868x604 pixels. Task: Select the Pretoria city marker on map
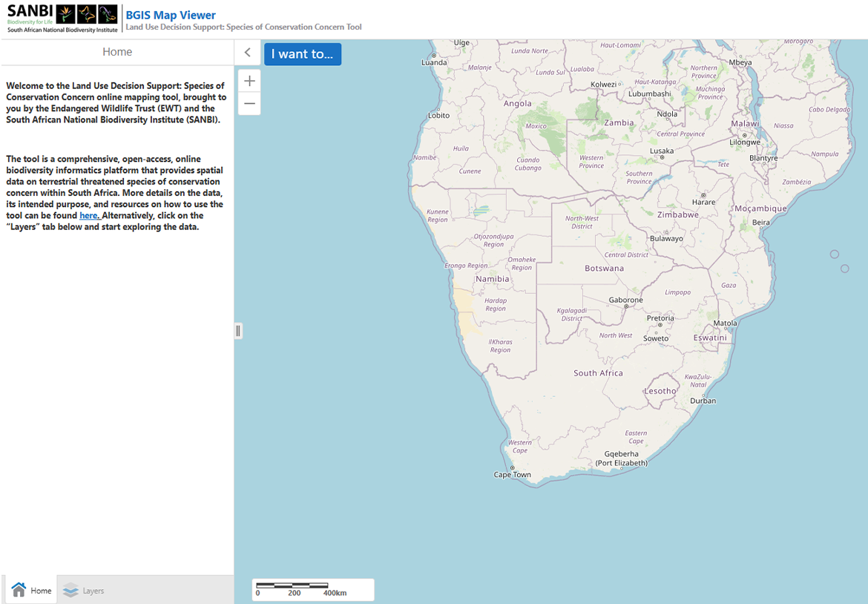pos(661,325)
